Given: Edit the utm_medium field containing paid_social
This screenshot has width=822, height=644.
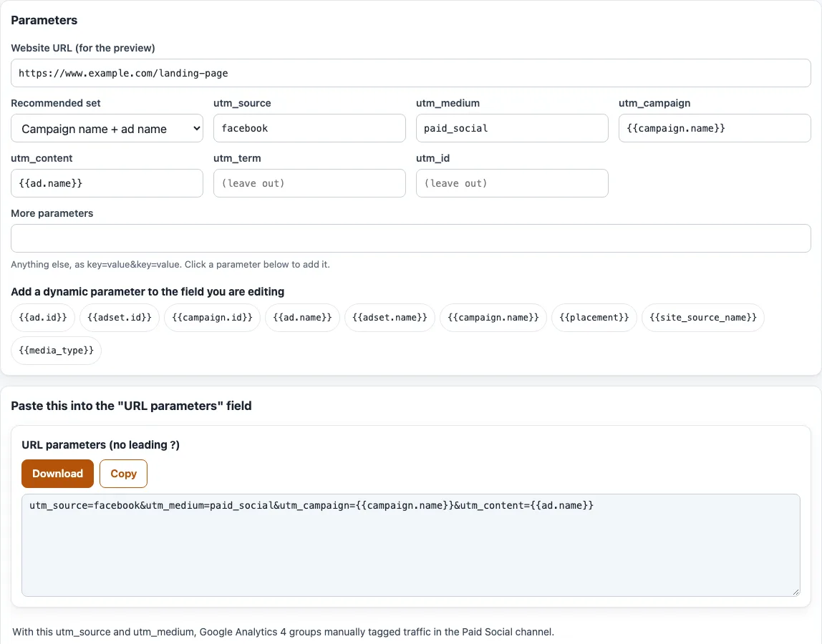Looking at the screenshot, I should coord(512,128).
